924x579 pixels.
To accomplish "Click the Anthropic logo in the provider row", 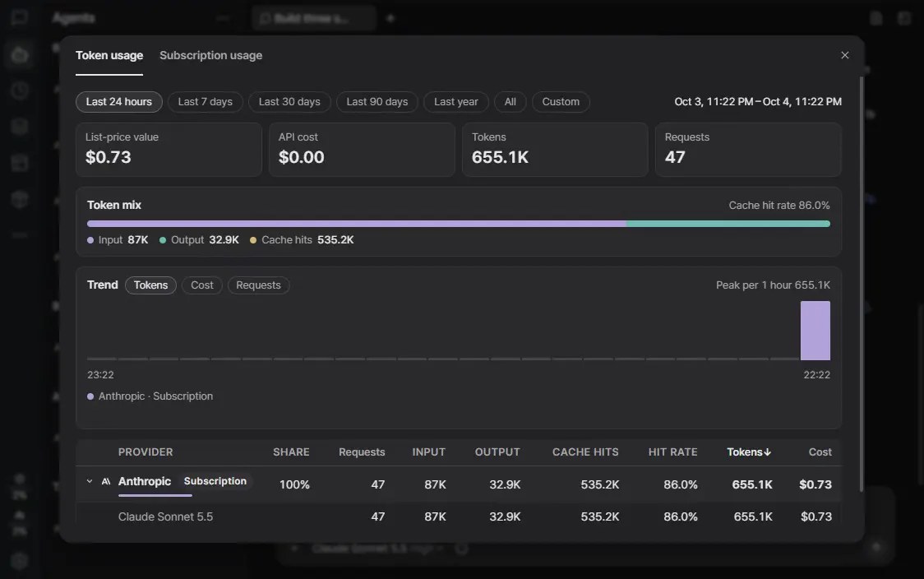I will point(106,481).
